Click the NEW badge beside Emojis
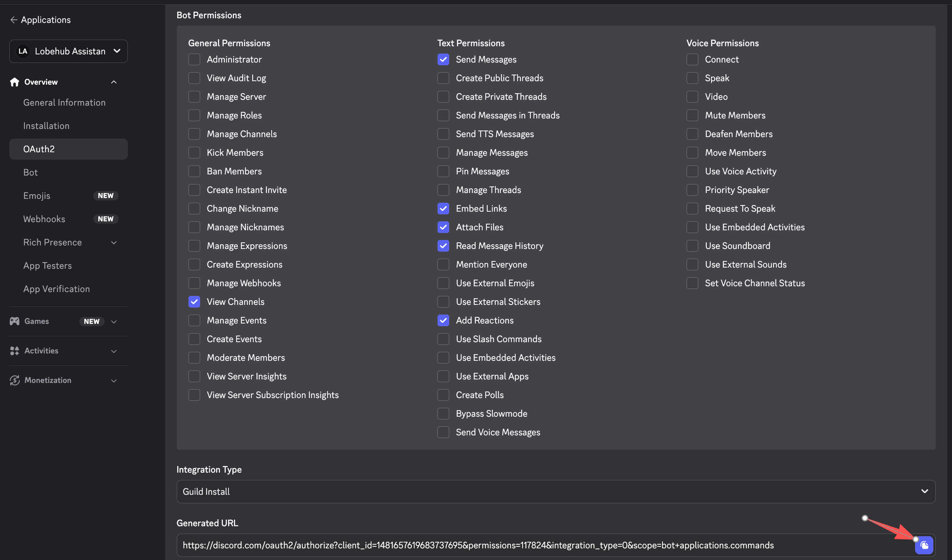Viewport: 952px width, 560px height. (105, 196)
